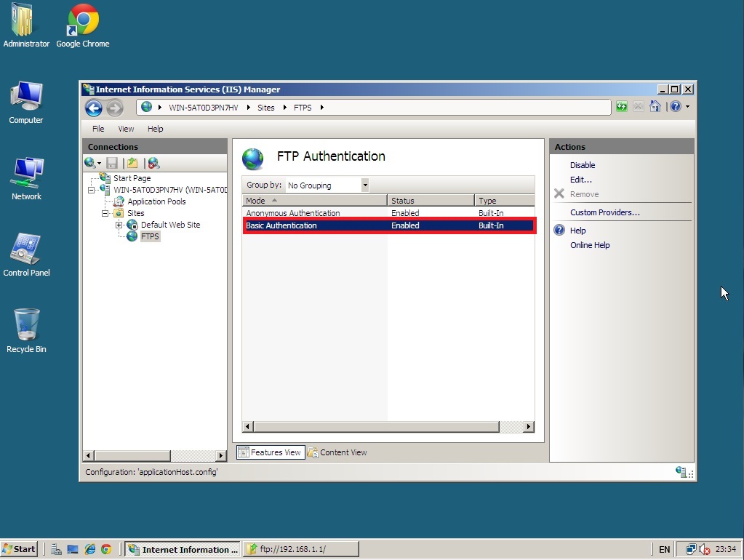Screen dimensions: 744x560
Task: Click right arrow of Connections horizontal scrollbar
Action: [220, 455]
